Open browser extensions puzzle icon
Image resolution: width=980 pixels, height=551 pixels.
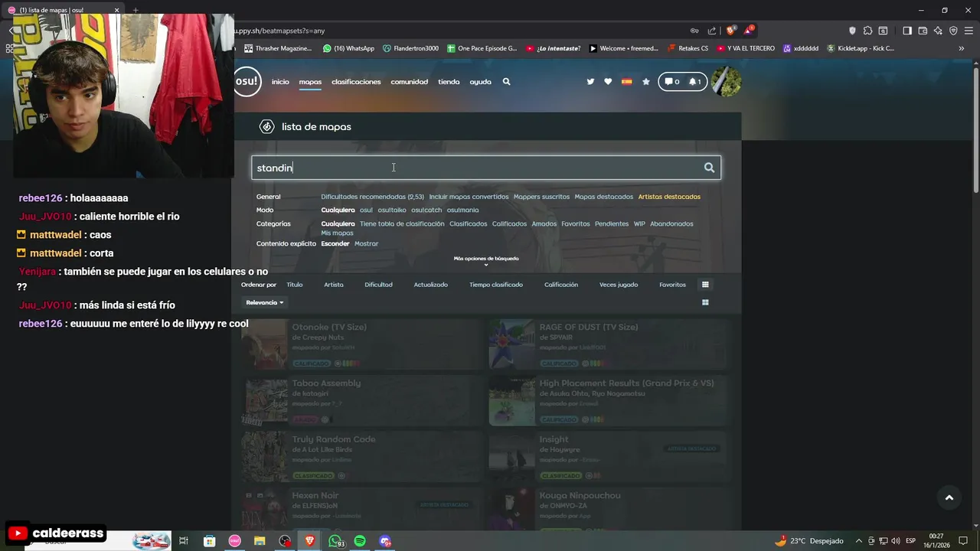coord(867,31)
